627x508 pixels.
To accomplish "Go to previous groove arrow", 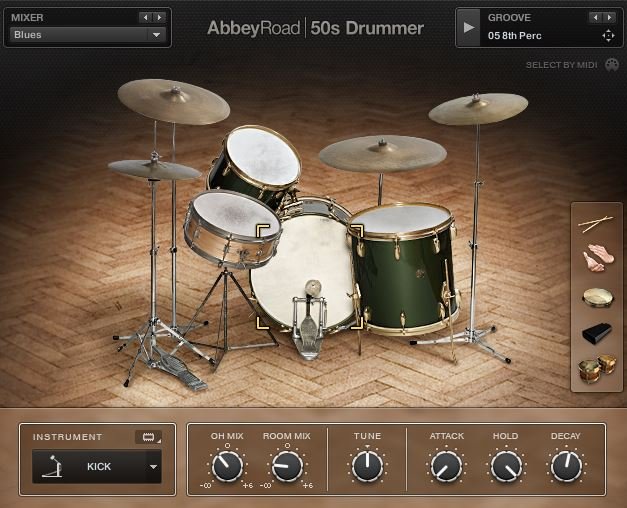I will tap(595, 17).
